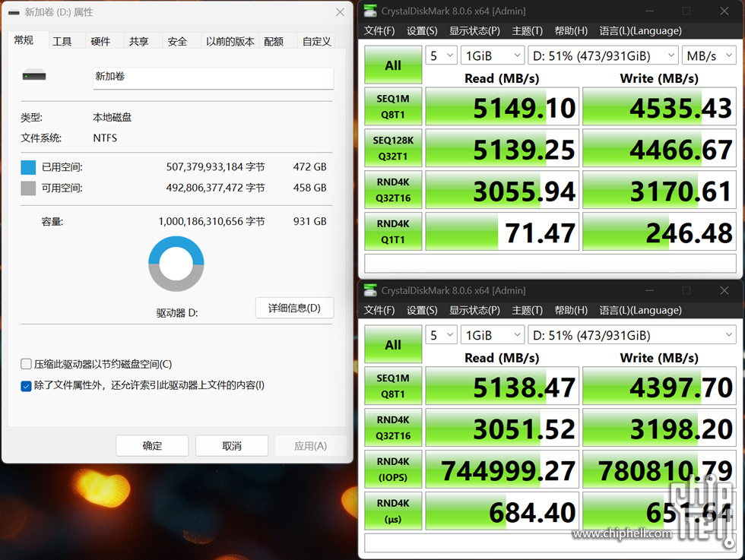The height and width of the screenshot is (560, 745).
Task: Run the RND4K Q1T1 test
Action: [x=393, y=231]
